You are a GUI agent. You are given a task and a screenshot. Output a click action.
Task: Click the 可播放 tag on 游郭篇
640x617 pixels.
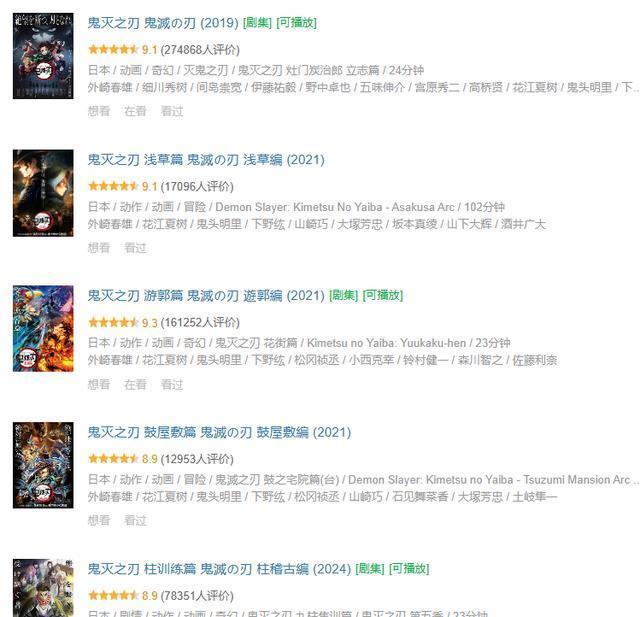[383, 295]
